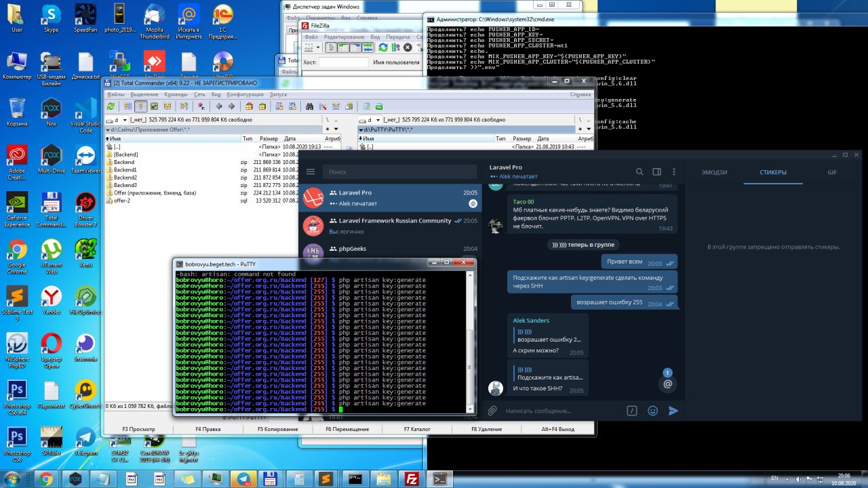The image size is (868, 488).
Task: Click the Имя column header in left panel
Action: point(173,138)
